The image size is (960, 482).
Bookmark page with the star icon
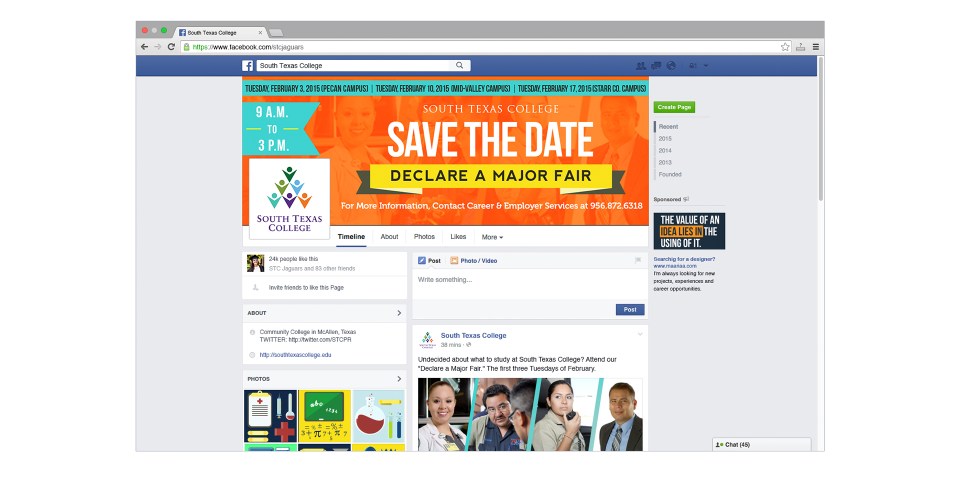pyautogui.click(x=785, y=47)
